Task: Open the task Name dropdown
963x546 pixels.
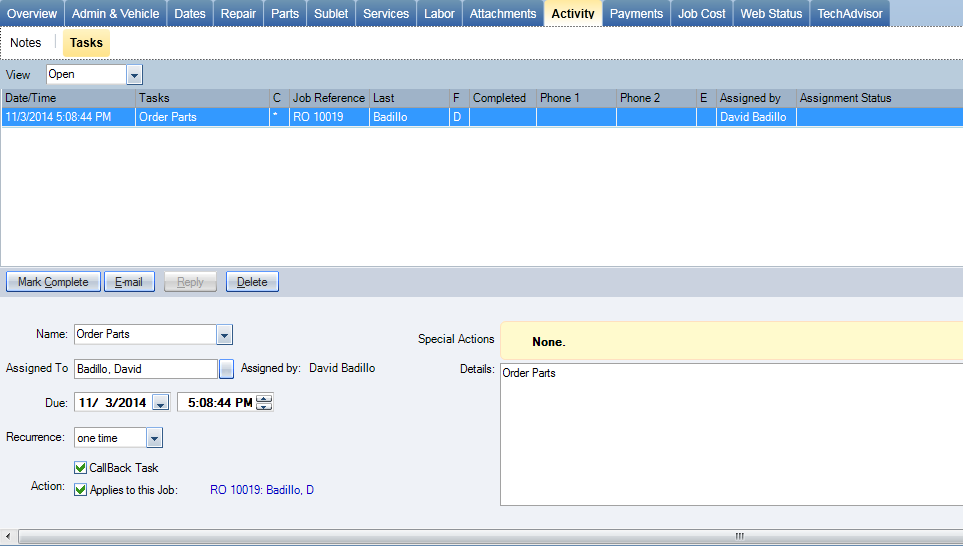Action: tap(224, 334)
